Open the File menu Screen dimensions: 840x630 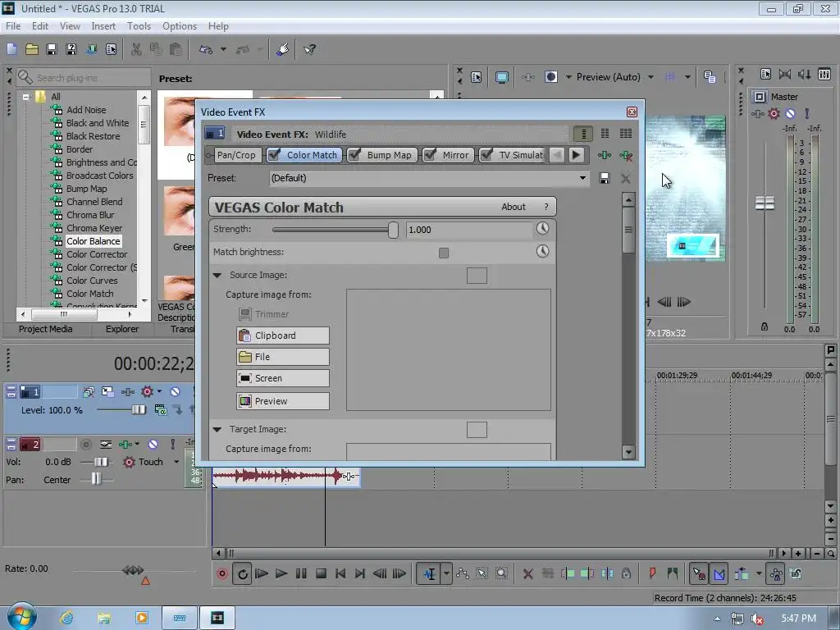(13, 25)
